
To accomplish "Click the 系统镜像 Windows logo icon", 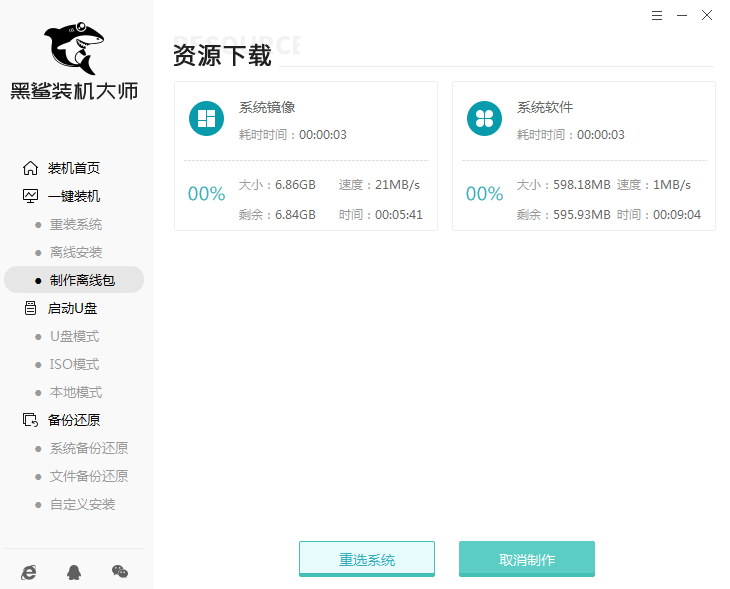I will pos(206,119).
